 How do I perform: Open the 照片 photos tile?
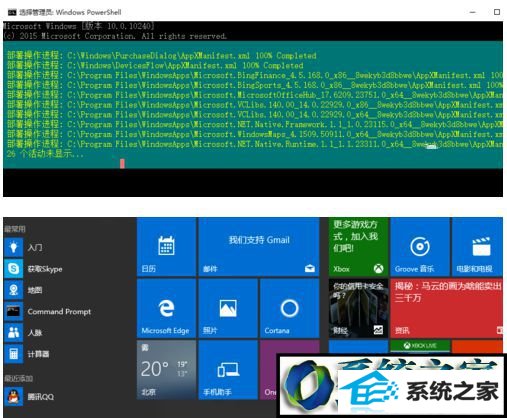(x=228, y=308)
